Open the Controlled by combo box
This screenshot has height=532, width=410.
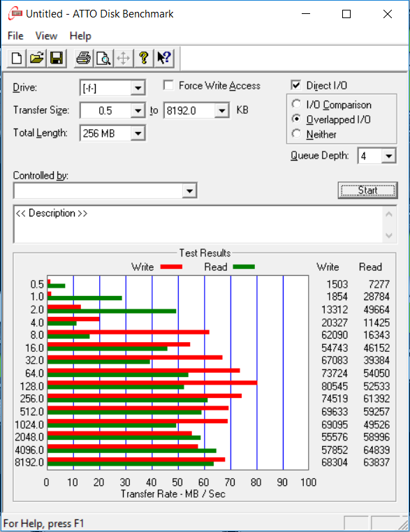tap(105, 191)
